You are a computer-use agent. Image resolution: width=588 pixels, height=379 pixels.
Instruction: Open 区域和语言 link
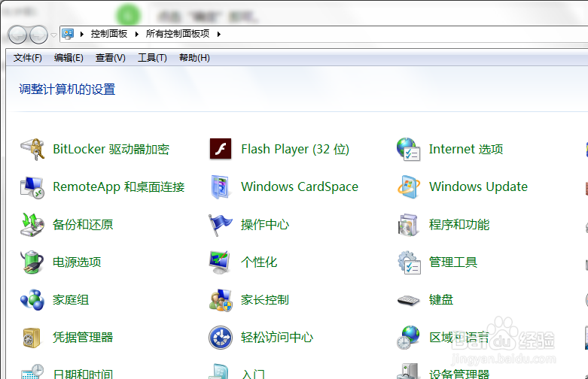(459, 337)
